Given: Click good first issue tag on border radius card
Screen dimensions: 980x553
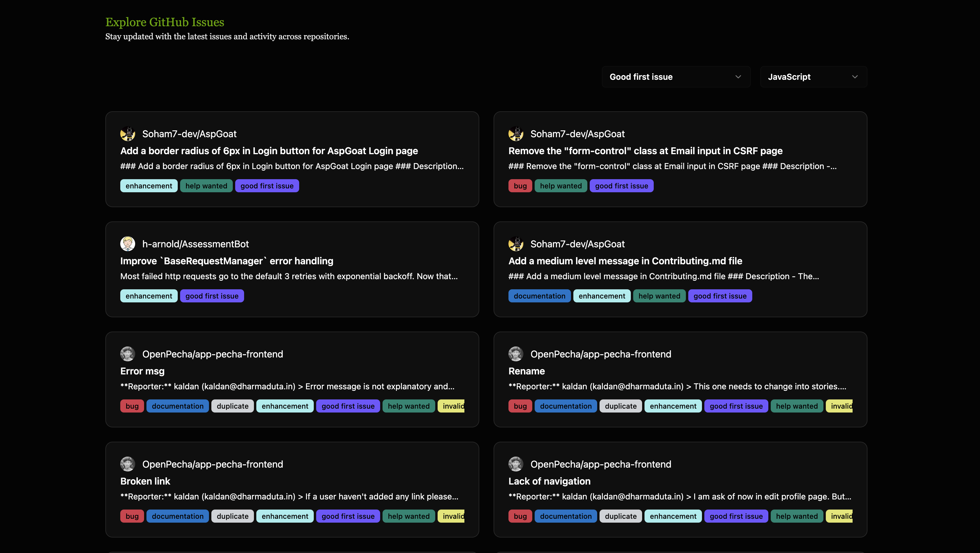Looking at the screenshot, I should click(267, 186).
